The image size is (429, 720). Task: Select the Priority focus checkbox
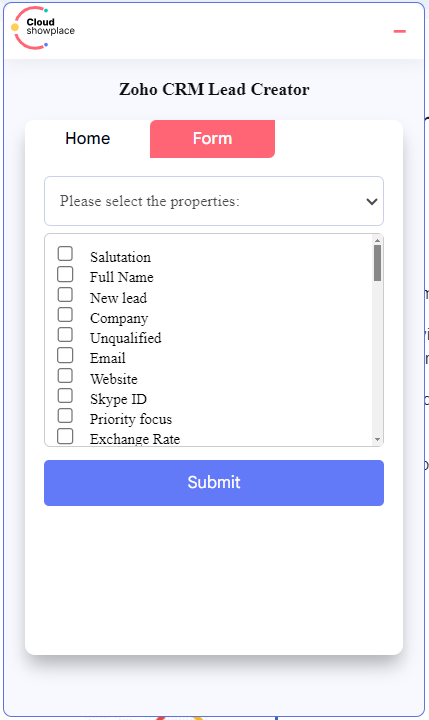tap(65, 416)
